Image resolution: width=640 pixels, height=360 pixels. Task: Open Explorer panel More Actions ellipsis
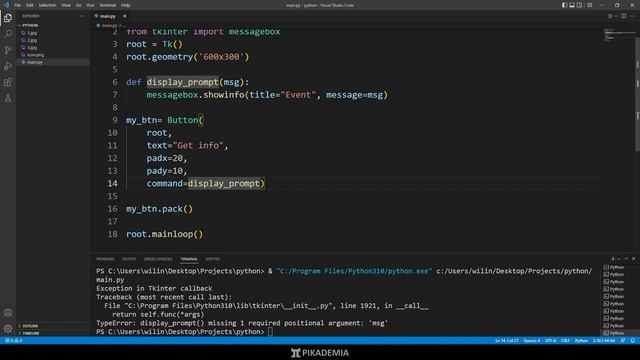(x=82, y=16)
